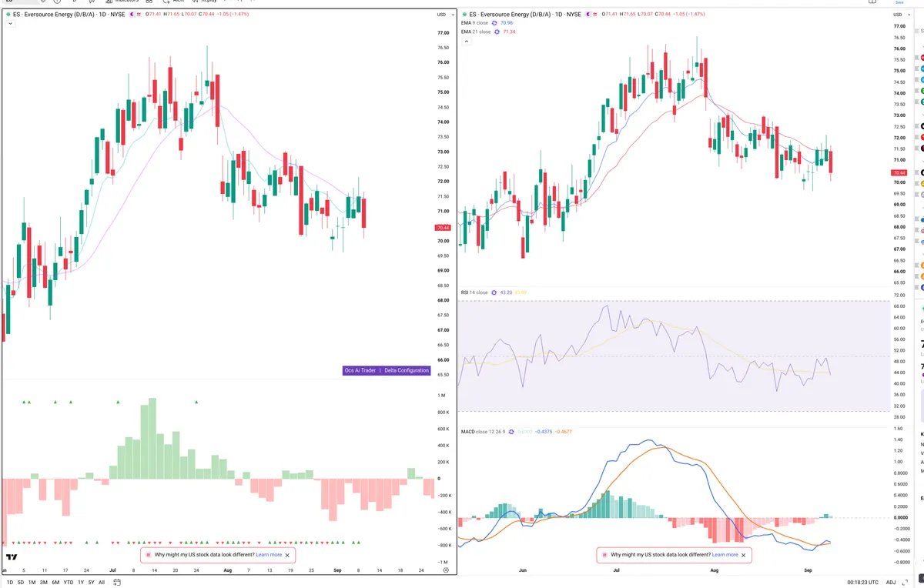This screenshot has height=588, width=924.
Task: Click the approximate-data icon beside left chart moon
Action: tap(139, 15)
